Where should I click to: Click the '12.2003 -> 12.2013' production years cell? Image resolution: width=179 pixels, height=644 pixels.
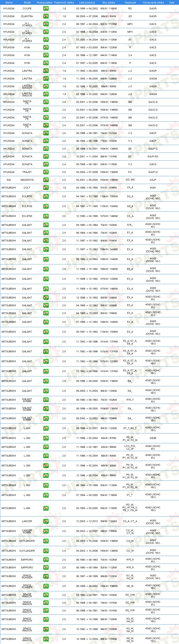(x=87, y=521)
